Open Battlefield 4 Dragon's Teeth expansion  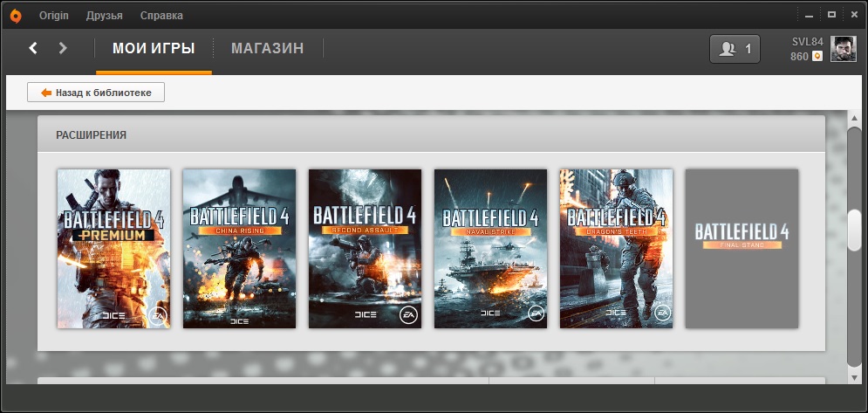click(616, 248)
